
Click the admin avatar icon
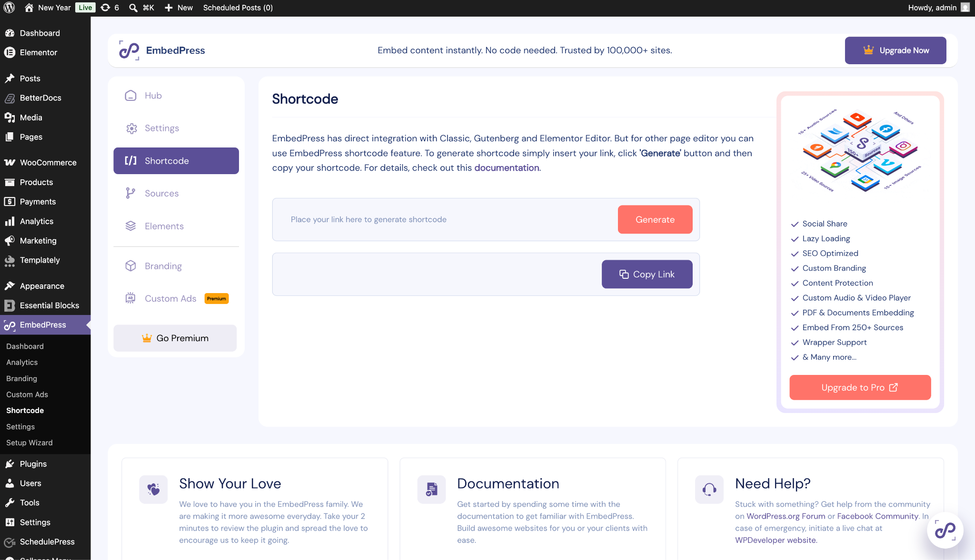(x=965, y=8)
